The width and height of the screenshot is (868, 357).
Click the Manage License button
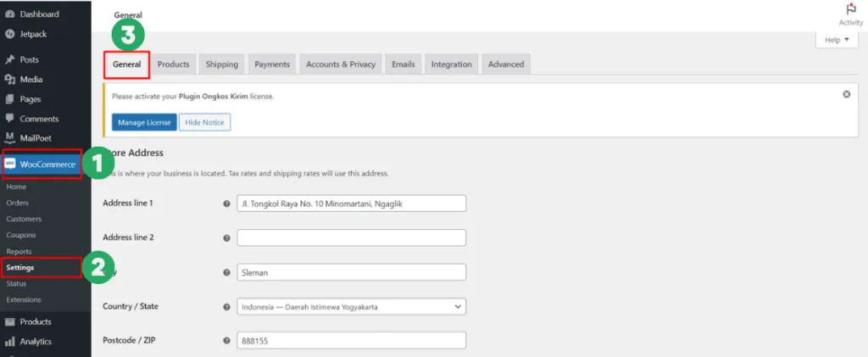coord(144,122)
